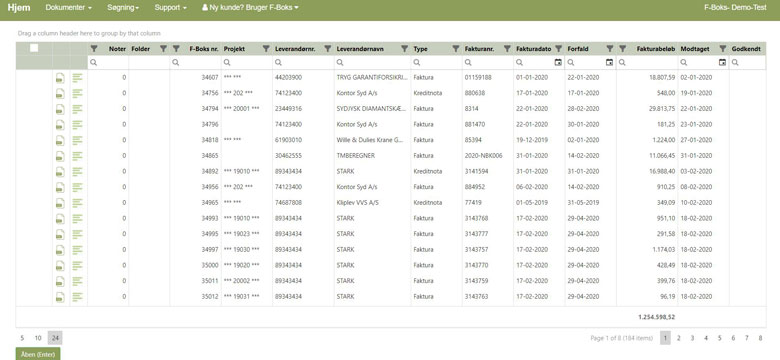
Task: Click the filter funnel on Type column
Action: (455, 49)
